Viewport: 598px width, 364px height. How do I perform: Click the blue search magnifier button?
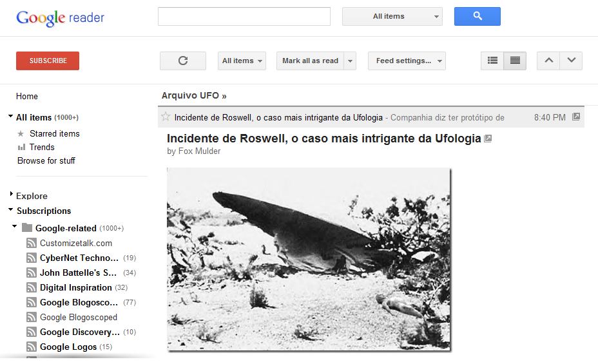pos(477,17)
